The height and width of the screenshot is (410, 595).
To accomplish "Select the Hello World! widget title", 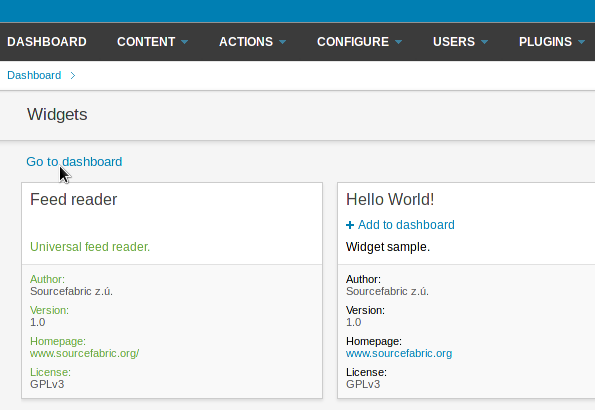I will tap(390, 199).
